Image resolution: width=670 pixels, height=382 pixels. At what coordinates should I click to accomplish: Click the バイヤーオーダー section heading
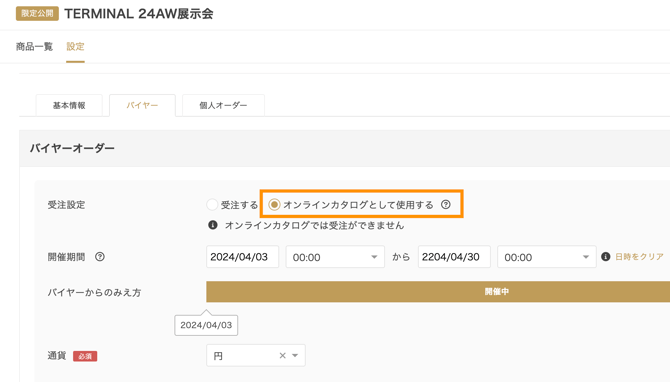(72, 148)
